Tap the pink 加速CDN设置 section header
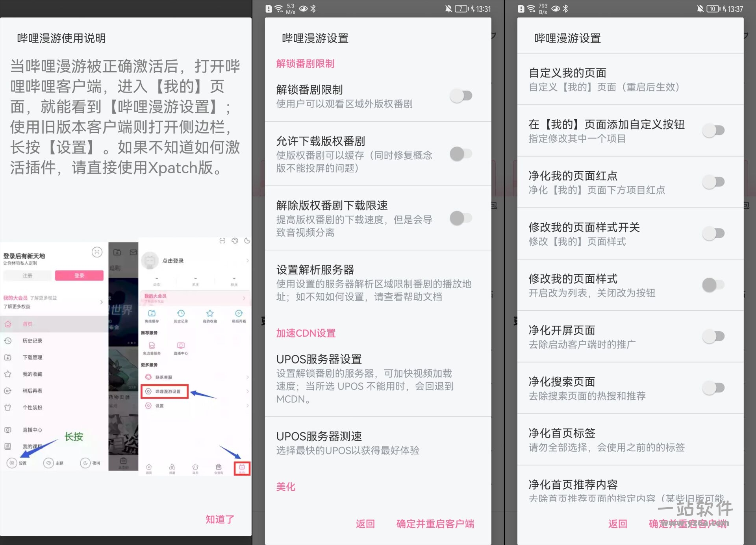Screen dimensions: 756x545 pos(306,333)
